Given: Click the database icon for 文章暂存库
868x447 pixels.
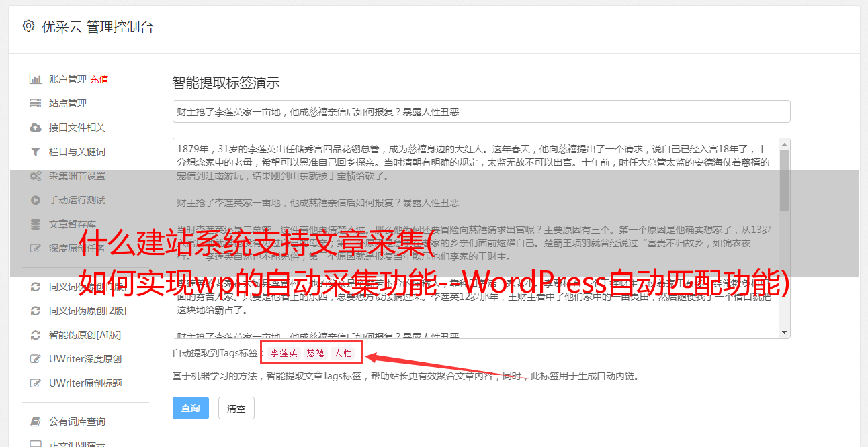Looking at the screenshot, I should coord(36,224).
